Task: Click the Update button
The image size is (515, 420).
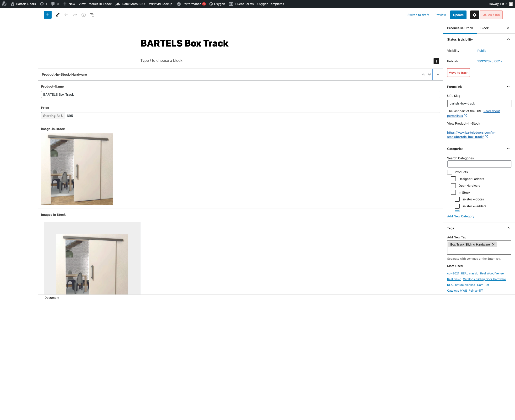Action: pyautogui.click(x=458, y=15)
